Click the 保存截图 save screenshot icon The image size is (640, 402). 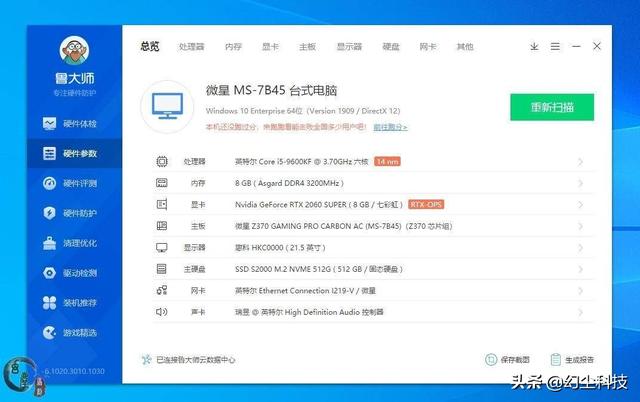tap(491, 360)
